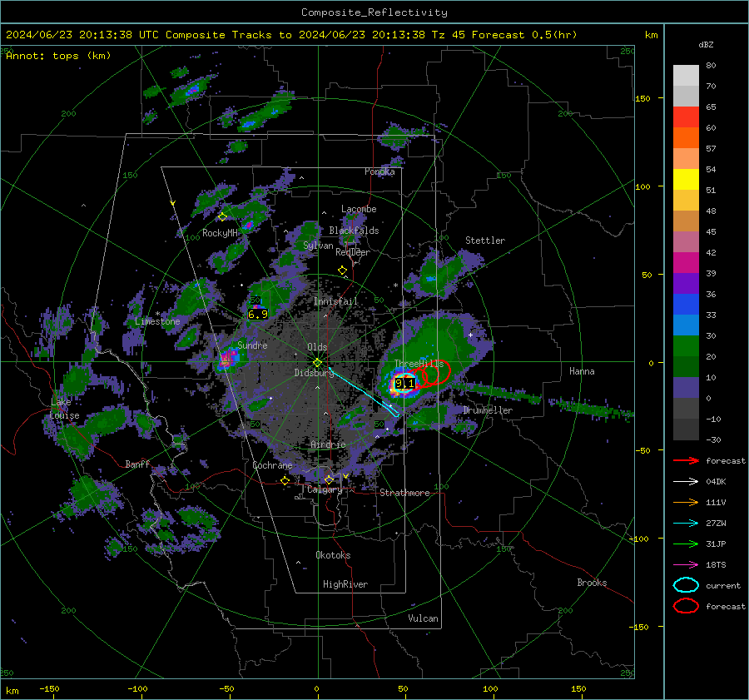Select the 80 dBZ light gray swatch

686,75
